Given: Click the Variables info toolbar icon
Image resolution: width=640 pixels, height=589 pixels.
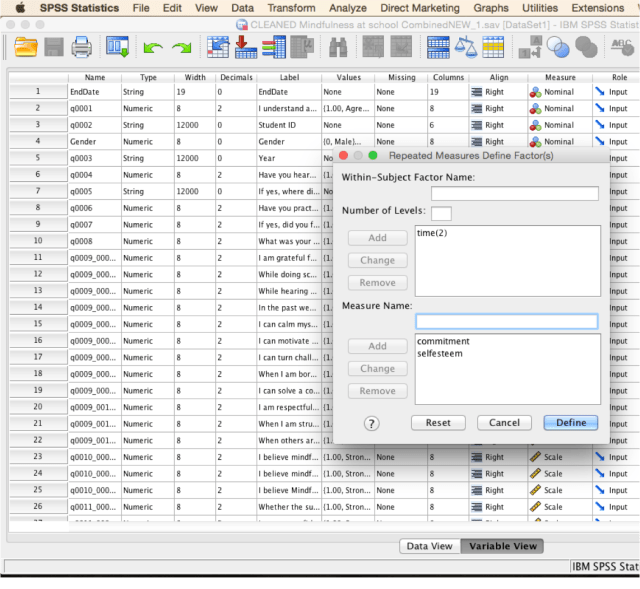Looking at the screenshot, I should 273,47.
